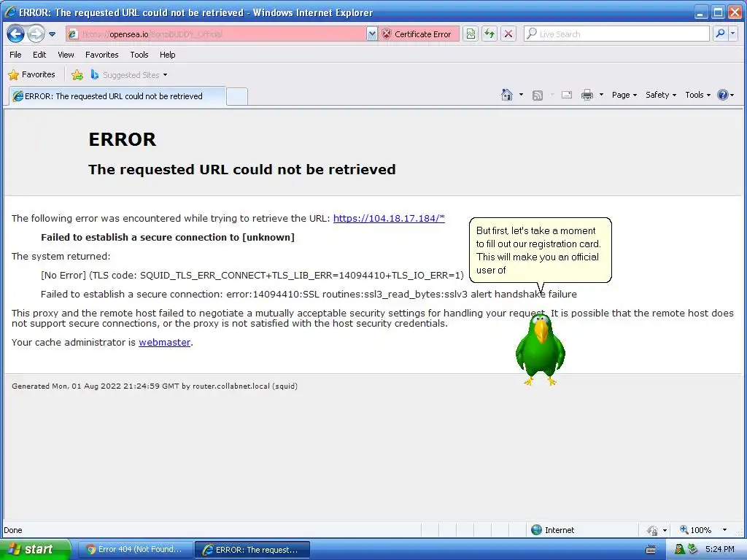The image size is (747, 560).
Task: Click 'Failed to establish a secure connection to [unknown]'
Action: tap(168, 237)
